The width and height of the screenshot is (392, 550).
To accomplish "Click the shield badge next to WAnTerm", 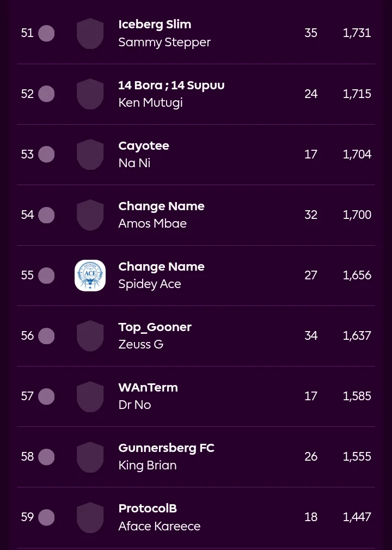I will pos(90,396).
